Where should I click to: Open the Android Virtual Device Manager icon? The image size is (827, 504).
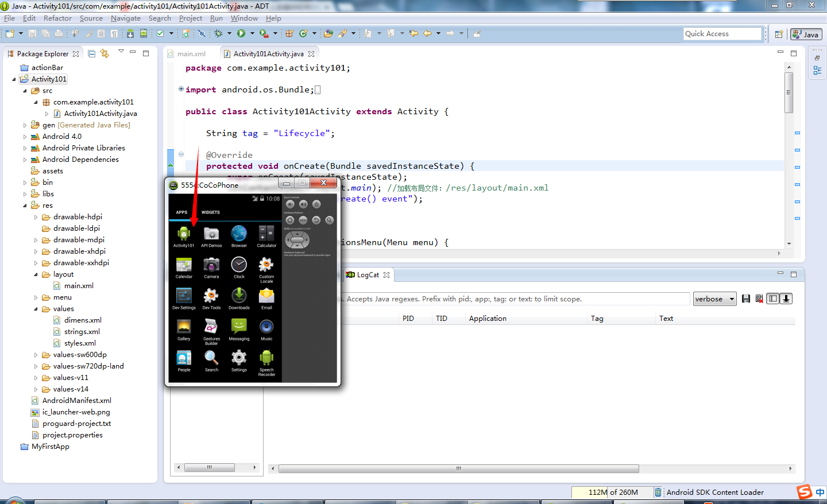(144, 33)
